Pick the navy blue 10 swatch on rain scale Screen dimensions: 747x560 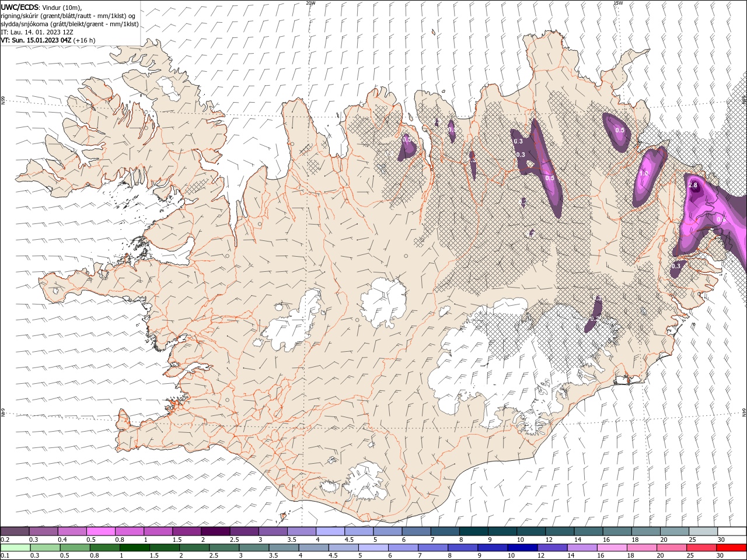pyautogui.click(x=522, y=548)
